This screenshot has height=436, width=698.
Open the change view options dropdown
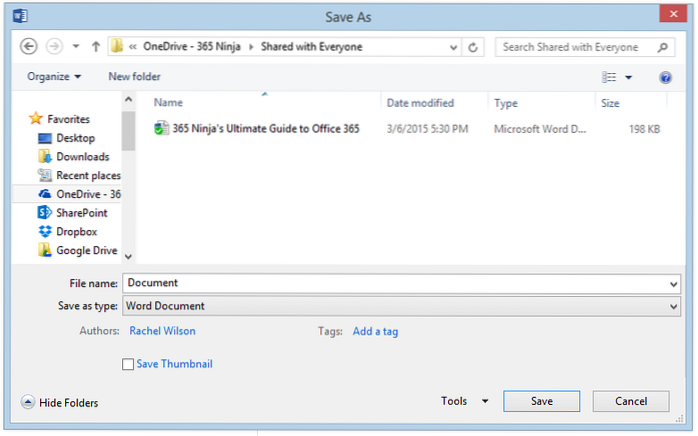tap(628, 77)
